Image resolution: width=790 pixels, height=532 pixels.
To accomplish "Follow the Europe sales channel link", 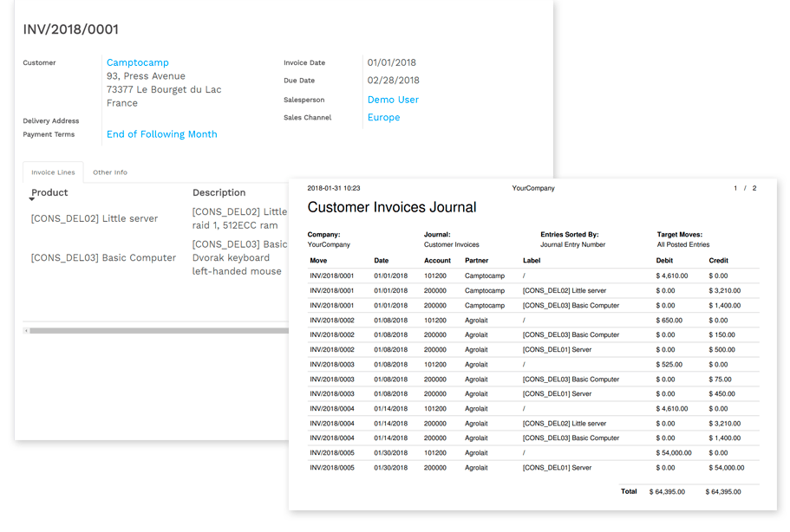I will [383, 118].
